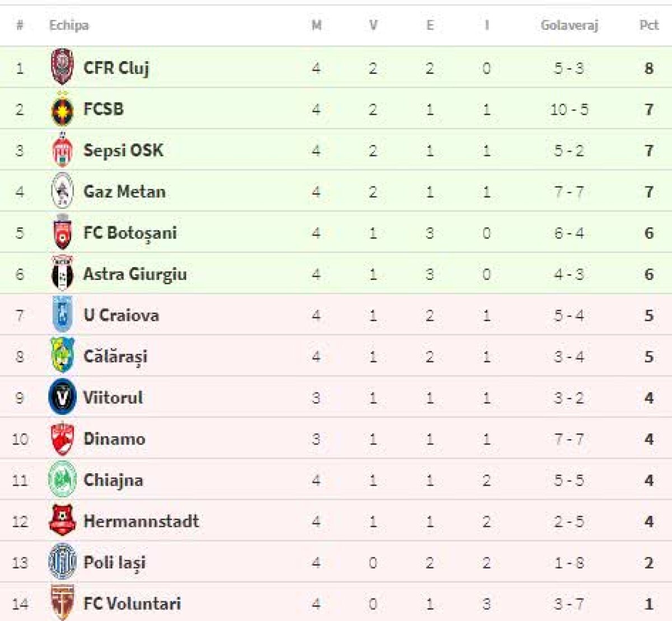This screenshot has width=672, height=621.
Task: Click the # position column header
Action: [x=20, y=25]
